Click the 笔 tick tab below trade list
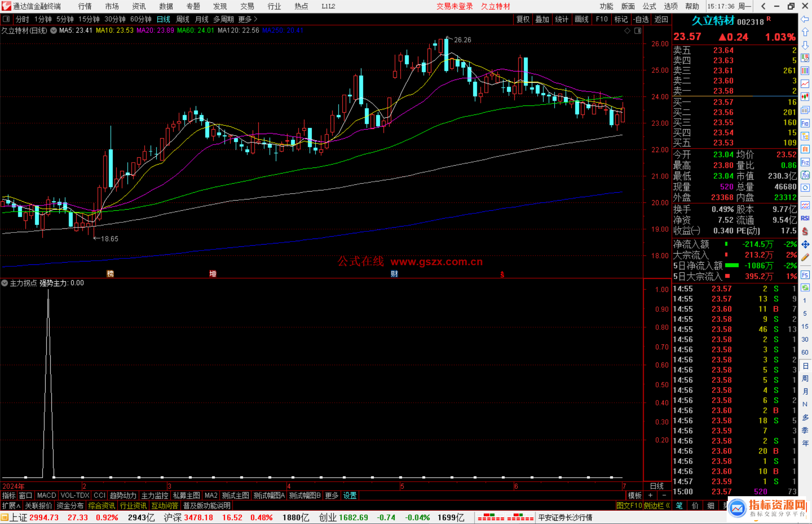The width and height of the screenshot is (812, 524). (679, 506)
